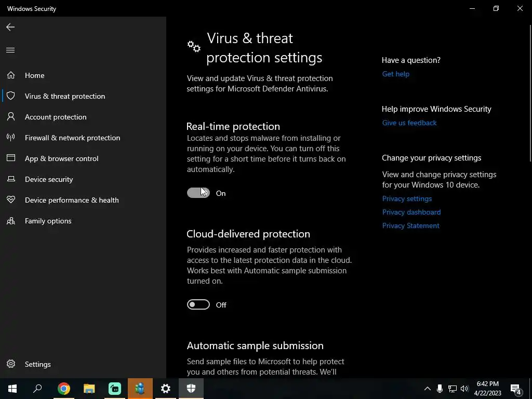Toggle Real-time protection switch
Viewport: 532px width, 399px height.
pos(198,193)
